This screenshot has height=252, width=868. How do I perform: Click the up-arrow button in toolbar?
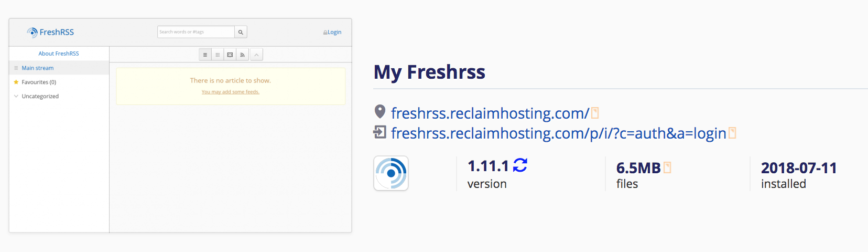(x=256, y=55)
